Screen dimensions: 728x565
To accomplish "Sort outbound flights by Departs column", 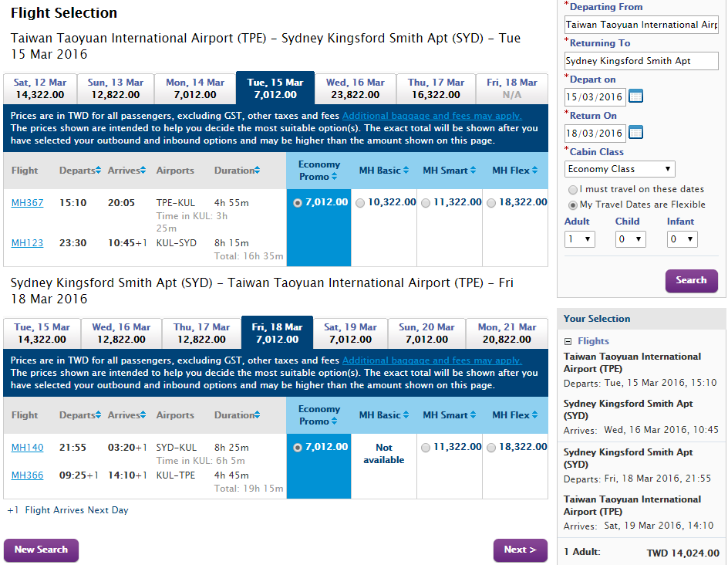I will tap(80, 171).
